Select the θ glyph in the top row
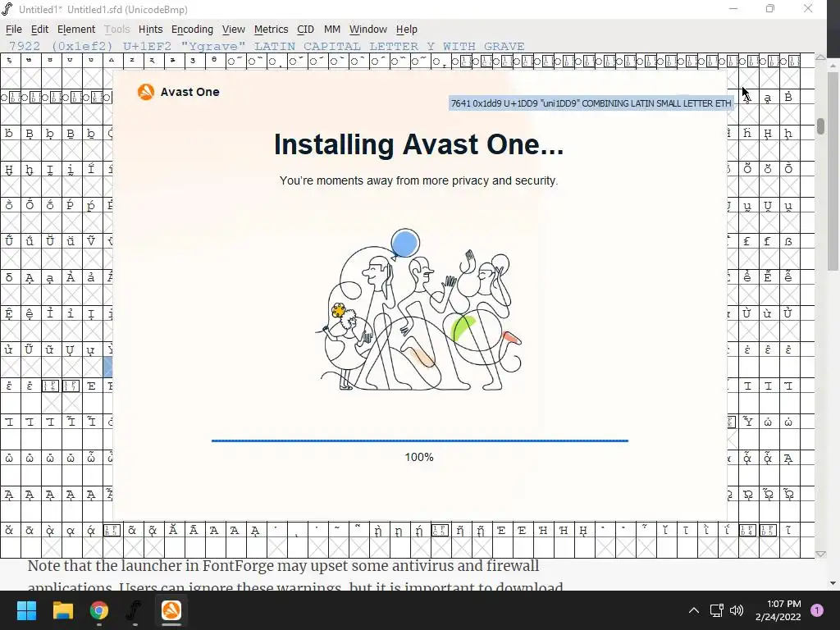 tap(214, 61)
